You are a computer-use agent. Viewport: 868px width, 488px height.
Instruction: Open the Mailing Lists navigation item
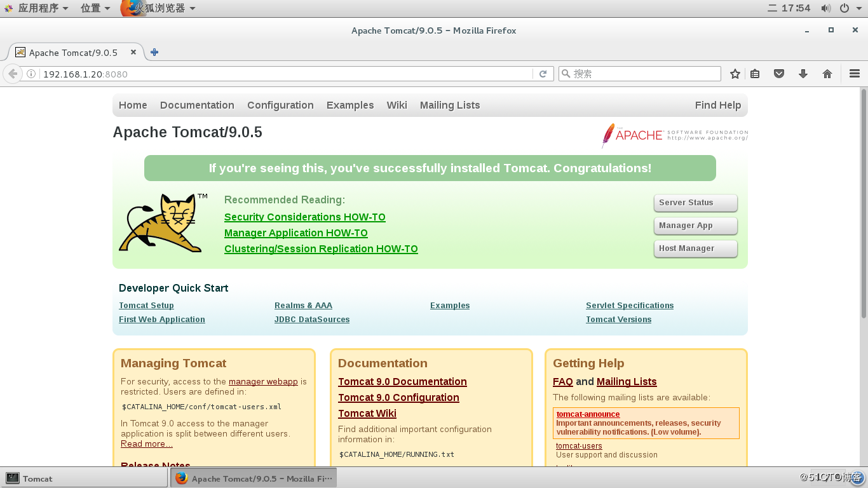[x=450, y=105]
